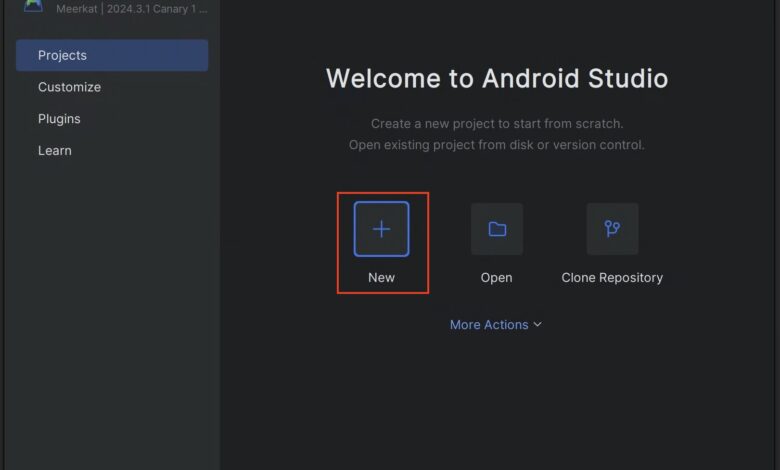Click the Welcome to Android Studio heading
This screenshot has height=470, width=780.
point(497,79)
